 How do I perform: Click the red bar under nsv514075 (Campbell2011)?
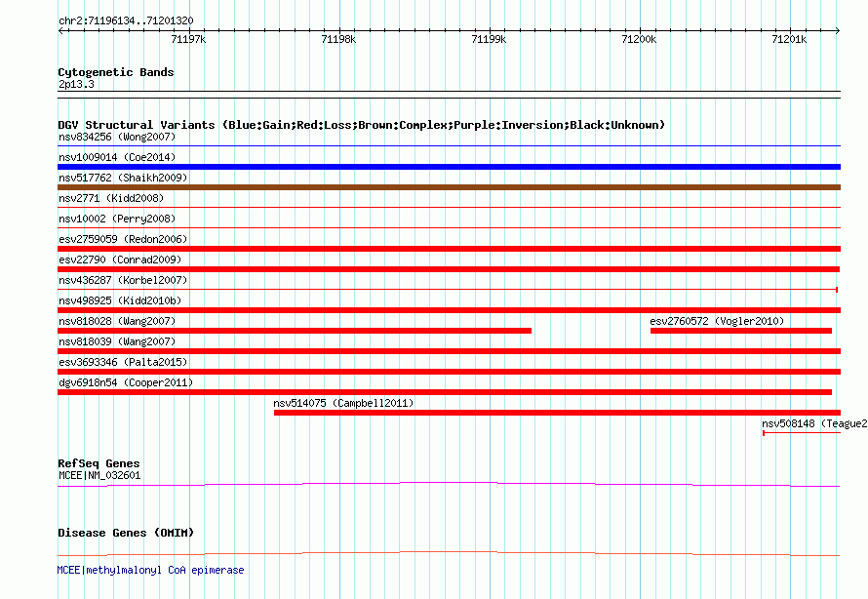pos(556,413)
